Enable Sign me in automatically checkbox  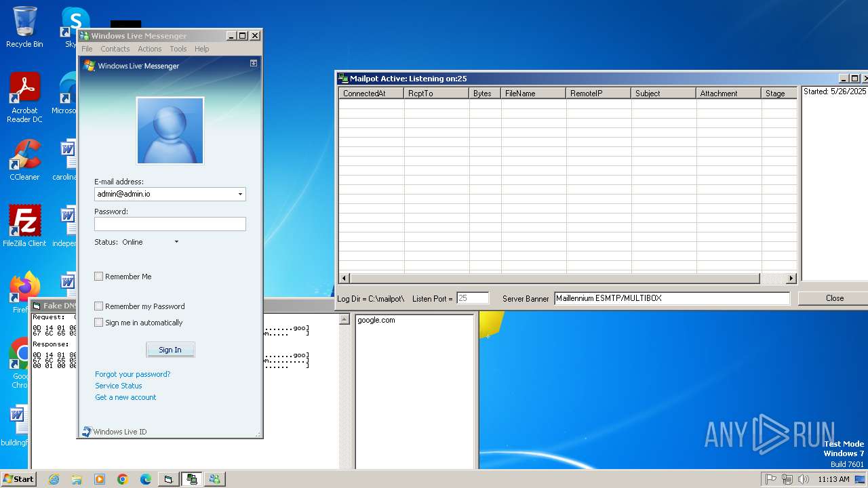tap(99, 323)
